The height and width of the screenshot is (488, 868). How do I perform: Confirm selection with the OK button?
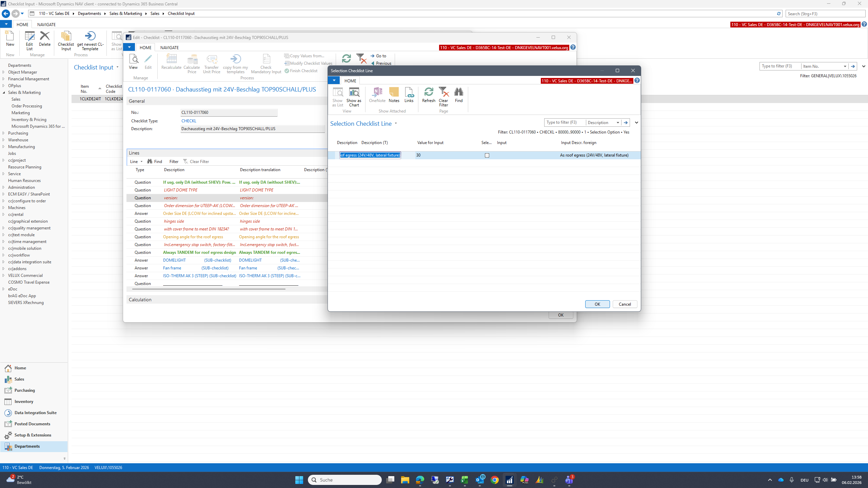(597, 304)
